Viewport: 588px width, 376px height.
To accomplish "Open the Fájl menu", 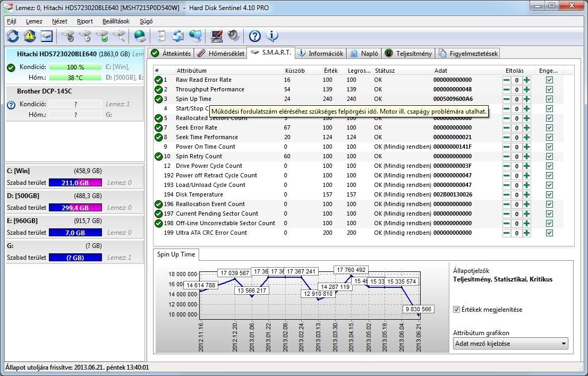I will pyautogui.click(x=12, y=21).
